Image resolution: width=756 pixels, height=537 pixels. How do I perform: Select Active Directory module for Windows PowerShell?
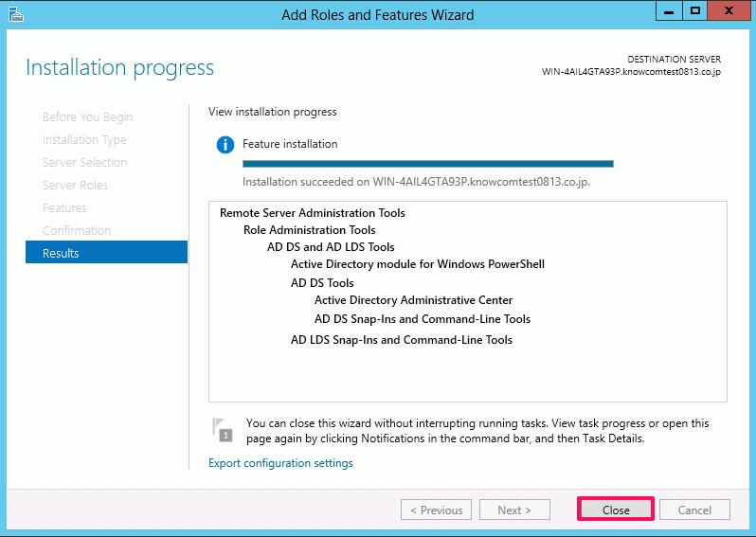[418, 264]
